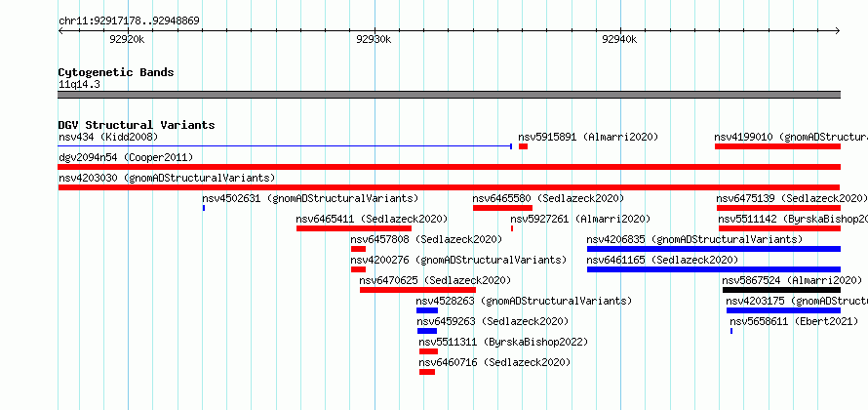Click the red bar under nsv4203030

point(450,187)
